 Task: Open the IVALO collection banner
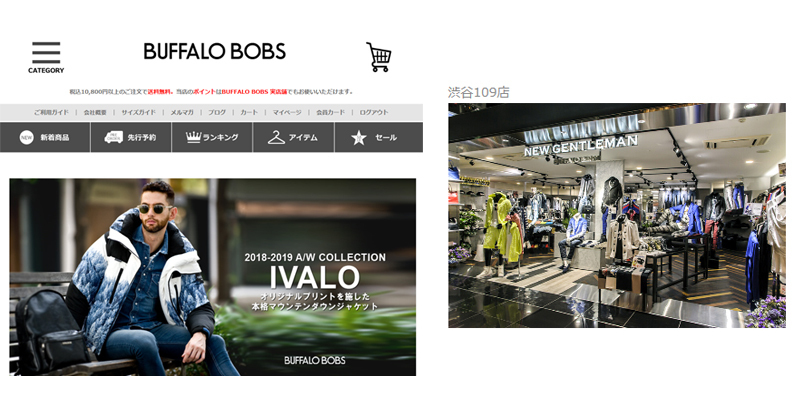[x=212, y=277]
